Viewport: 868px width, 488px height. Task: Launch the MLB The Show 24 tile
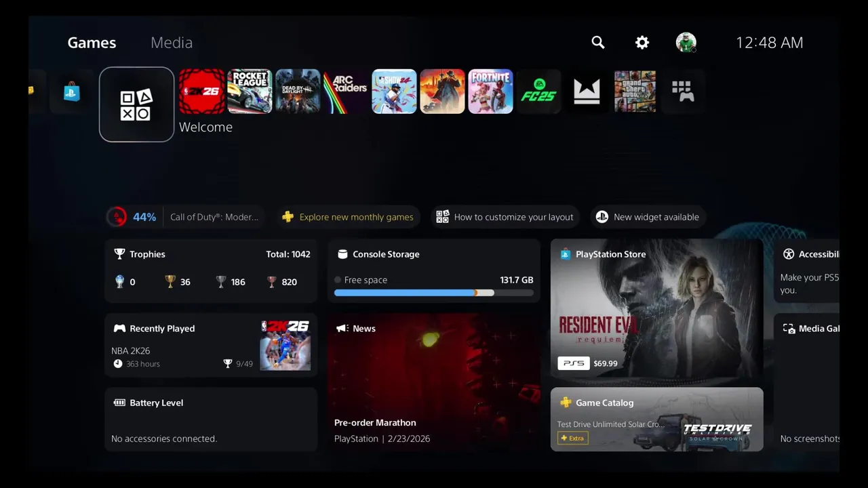pos(394,91)
